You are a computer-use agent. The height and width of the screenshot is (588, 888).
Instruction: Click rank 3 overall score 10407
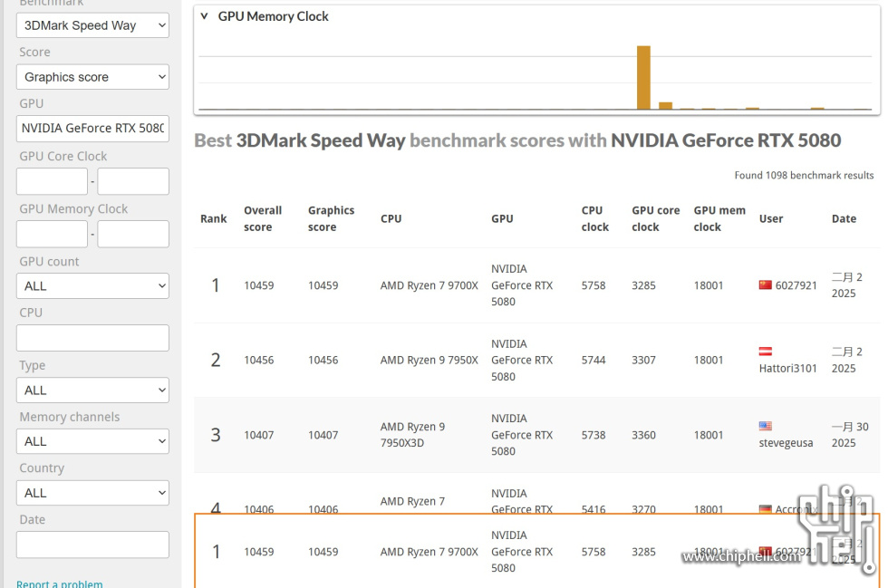[259, 435]
